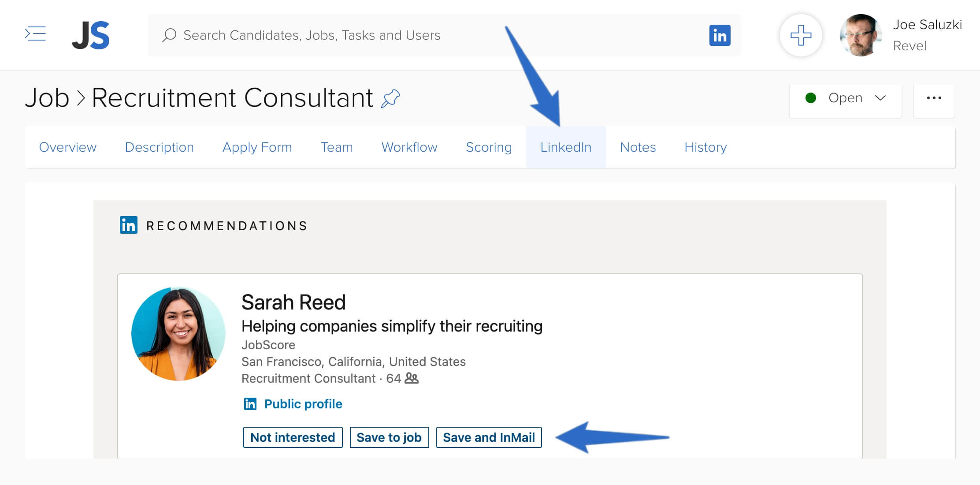View the History tab
Screen dimensions: 980x485
pos(705,147)
